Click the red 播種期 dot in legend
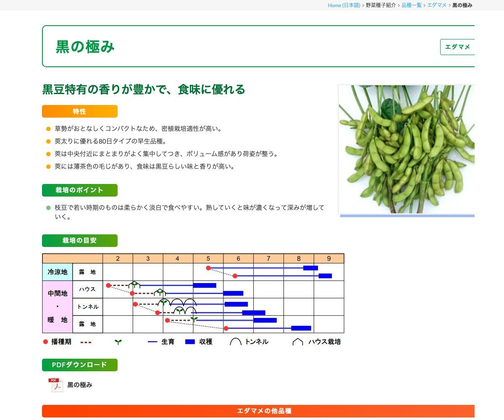This screenshot has height=420, width=504. point(45,342)
